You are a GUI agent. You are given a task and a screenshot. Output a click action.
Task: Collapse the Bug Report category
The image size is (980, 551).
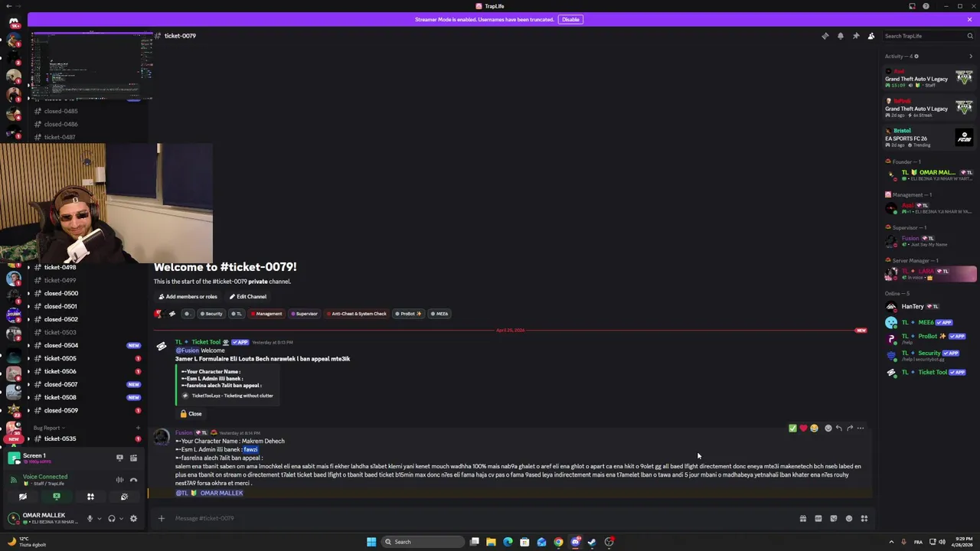coord(49,428)
